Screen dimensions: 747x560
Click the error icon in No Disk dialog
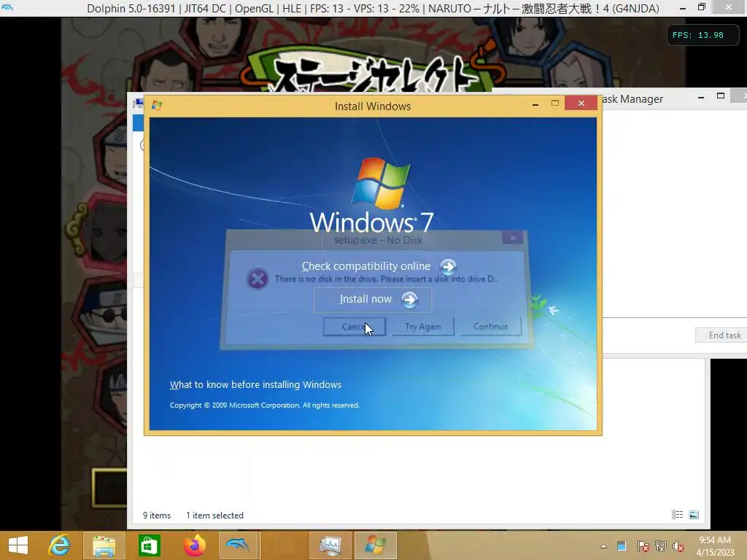(258, 279)
